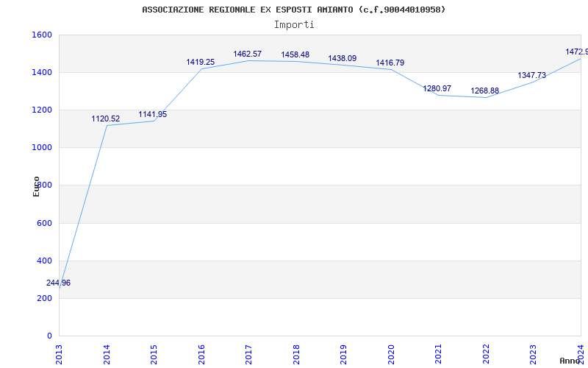588x368 pixels.
Task: Click the Importi subtitle
Action: (x=294, y=24)
